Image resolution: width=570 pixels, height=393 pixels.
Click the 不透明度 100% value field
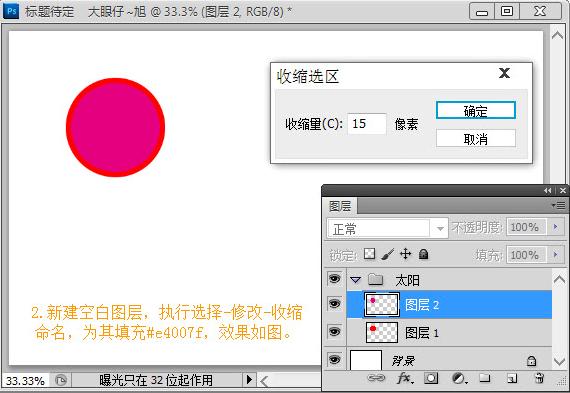[x=526, y=227]
